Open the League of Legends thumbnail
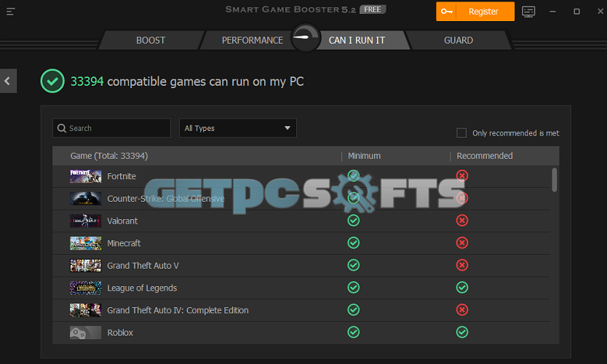The height and width of the screenshot is (364, 607). pyautogui.click(x=86, y=288)
